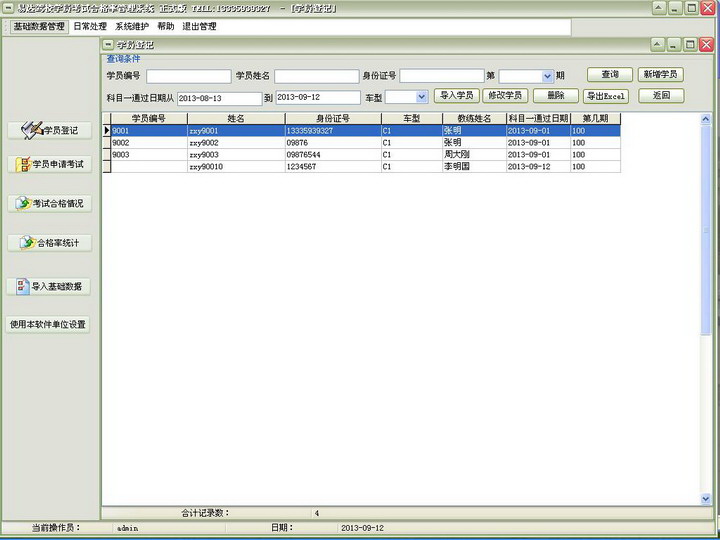Open 考试合格情况 sidebar button
720x540 pixels.
[x=50, y=203]
